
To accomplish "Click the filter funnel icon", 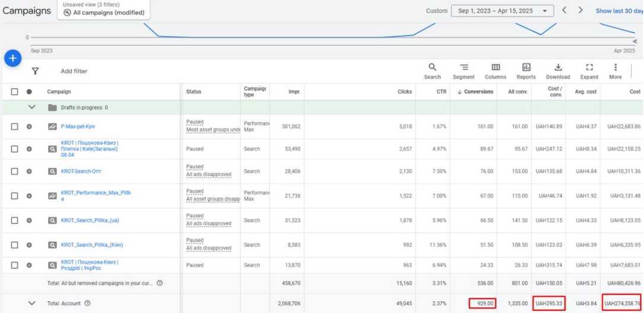I will click(35, 71).
